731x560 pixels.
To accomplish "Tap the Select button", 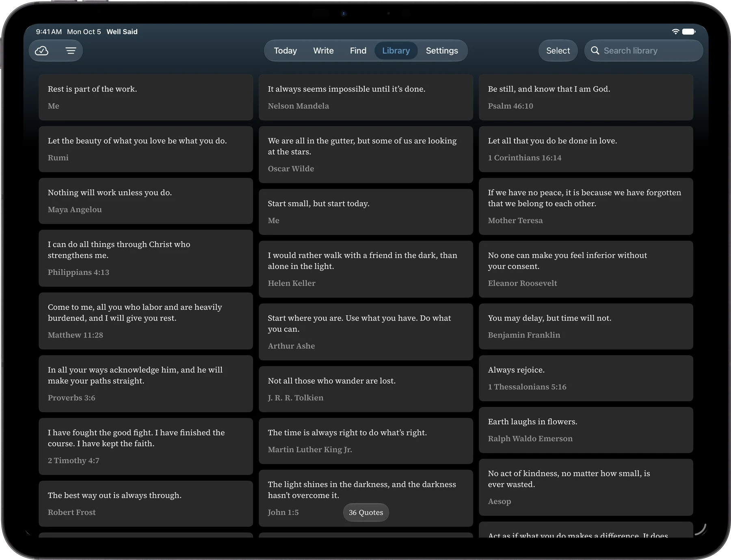I will [x=558, y=51].
